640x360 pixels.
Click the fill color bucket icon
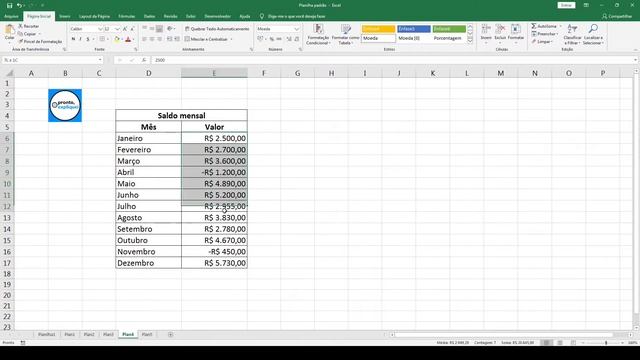click(x=117, y=39)
